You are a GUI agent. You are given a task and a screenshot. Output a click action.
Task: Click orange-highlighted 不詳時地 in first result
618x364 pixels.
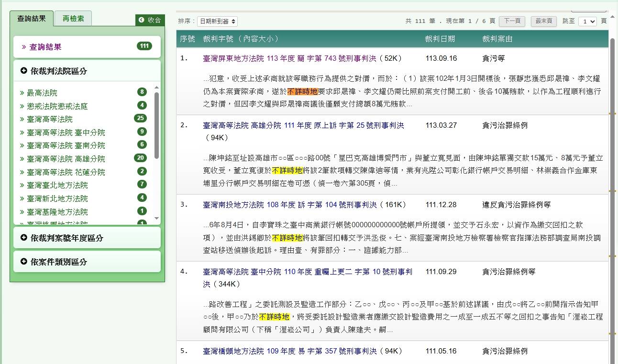[302, 91]
